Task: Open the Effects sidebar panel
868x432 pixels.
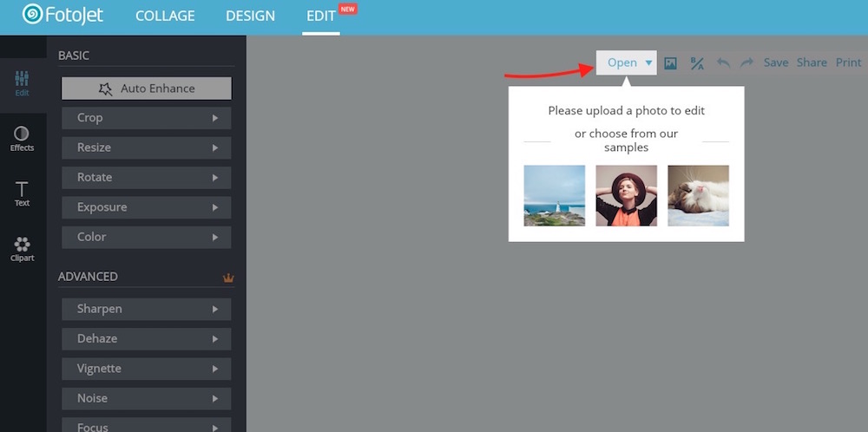Action: tap(23, 138)
